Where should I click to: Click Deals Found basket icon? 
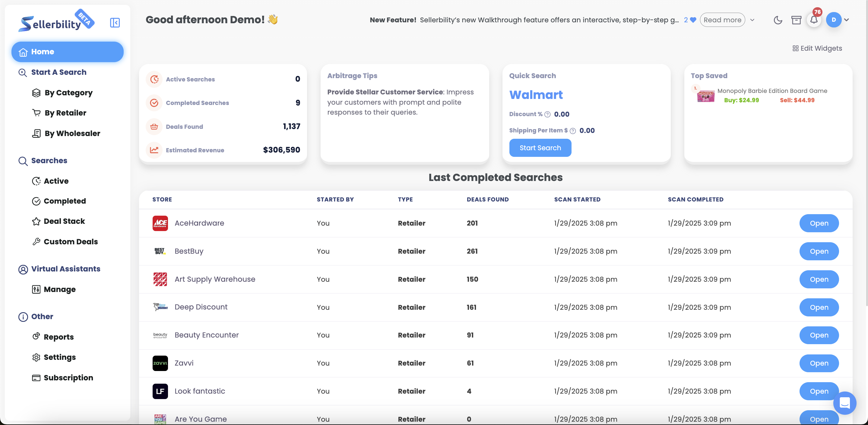154,127
